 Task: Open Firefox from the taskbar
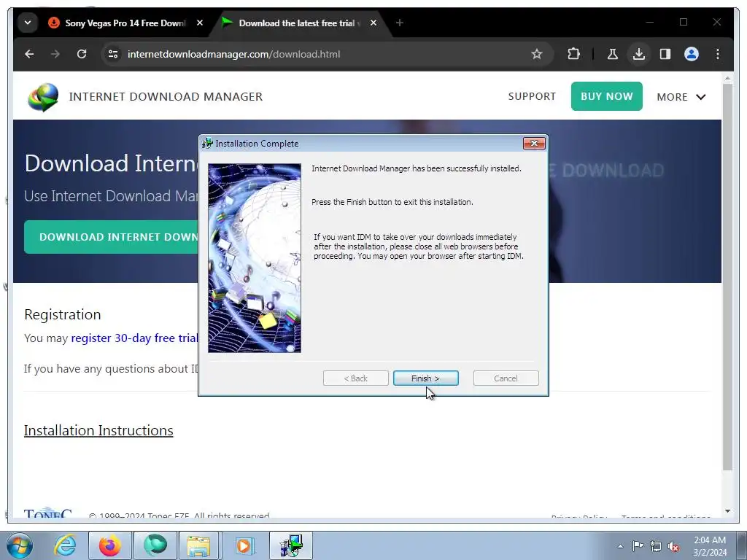pos(109,545)
